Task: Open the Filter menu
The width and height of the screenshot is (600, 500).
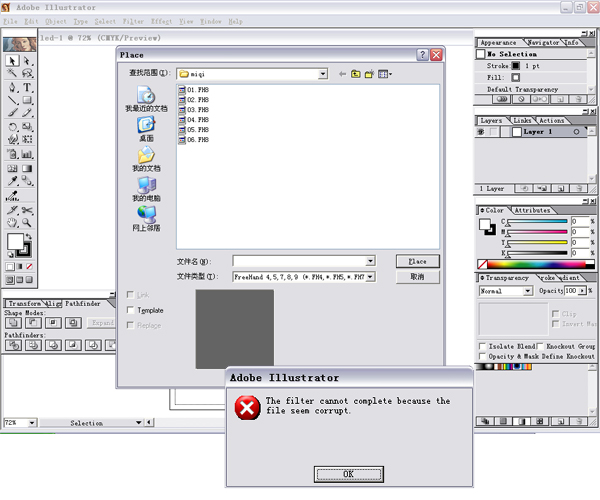Action: coord(133,21)
